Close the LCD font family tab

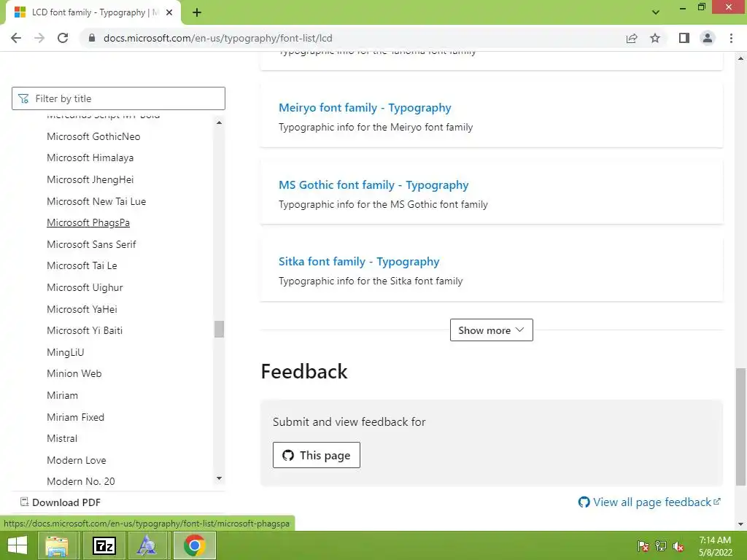pos(169,12)
